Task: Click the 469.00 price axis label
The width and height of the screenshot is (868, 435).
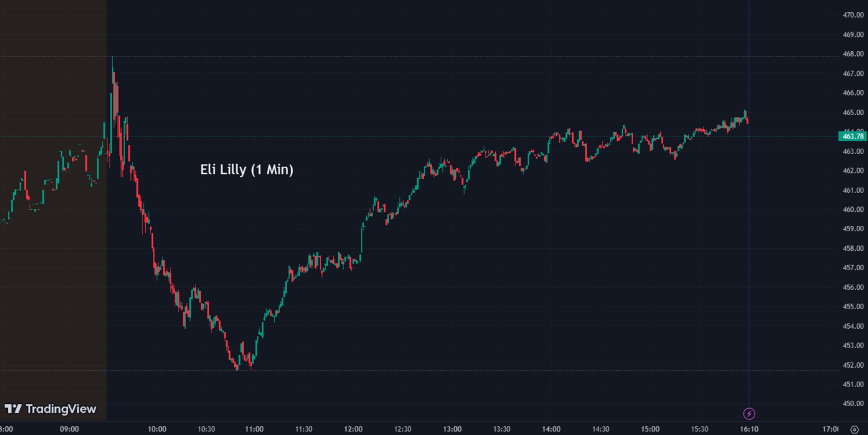Action: pos(852,34)
